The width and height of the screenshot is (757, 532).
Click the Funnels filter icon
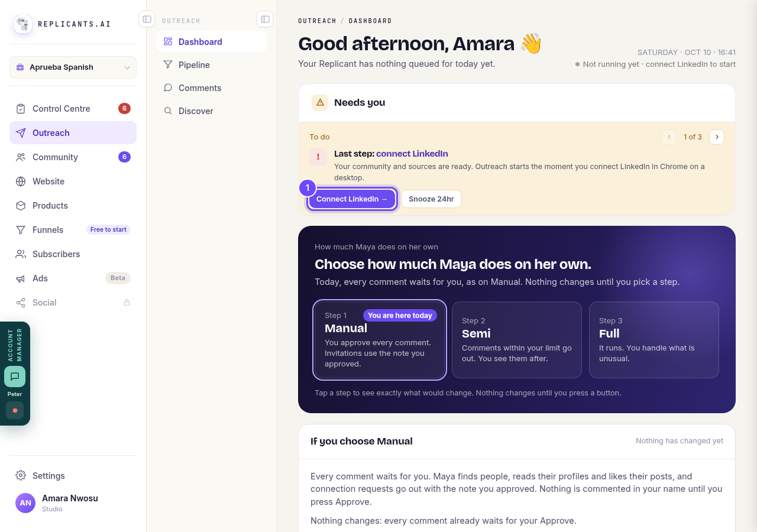[21, 230]
